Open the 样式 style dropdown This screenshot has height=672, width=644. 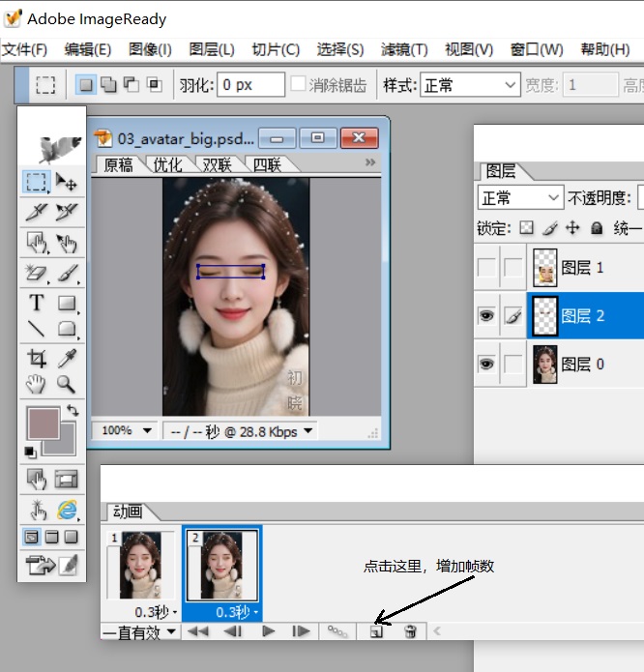point(471,85)
